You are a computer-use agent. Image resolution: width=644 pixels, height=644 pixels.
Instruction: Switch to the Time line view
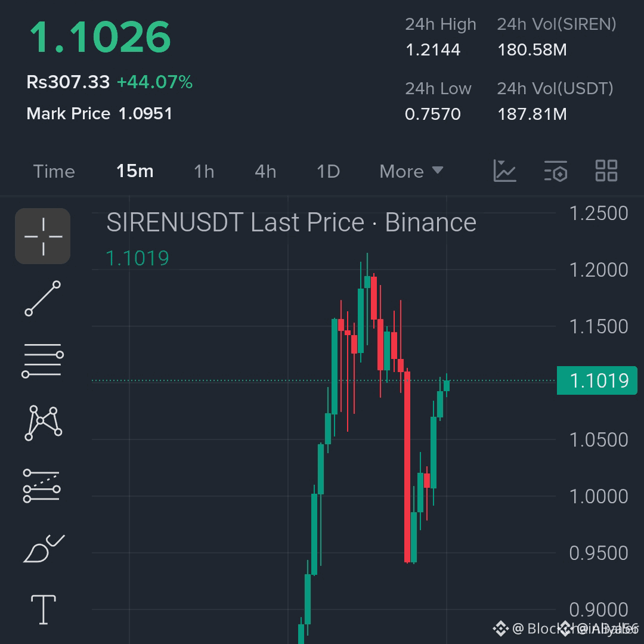click(54, 172)
